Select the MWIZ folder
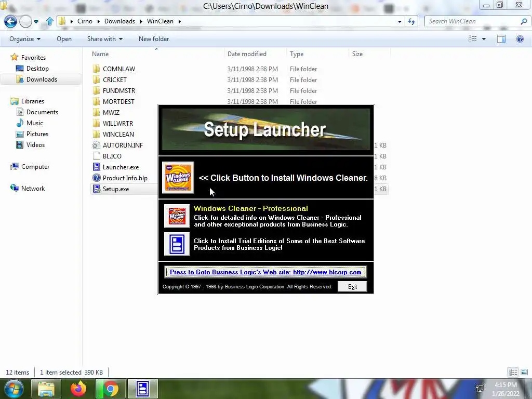Viewport: 532px width, 399px height. pos(111,112)
